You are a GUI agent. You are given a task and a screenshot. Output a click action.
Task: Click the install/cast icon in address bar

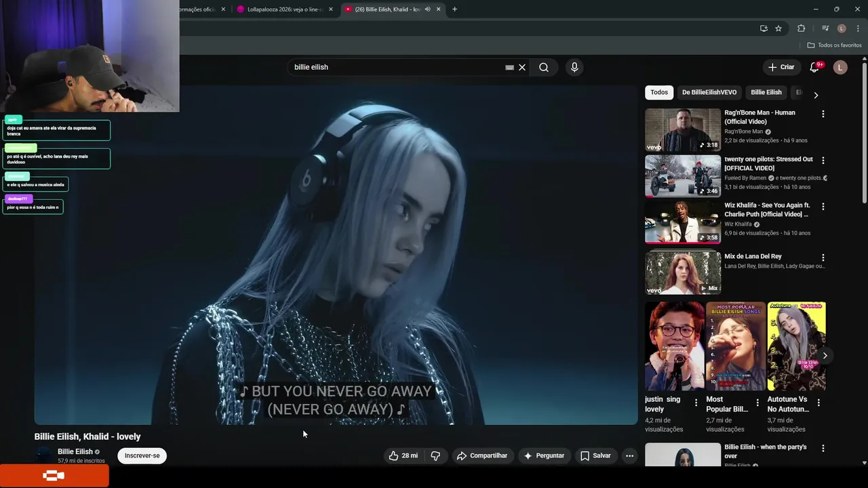(764, 28)
